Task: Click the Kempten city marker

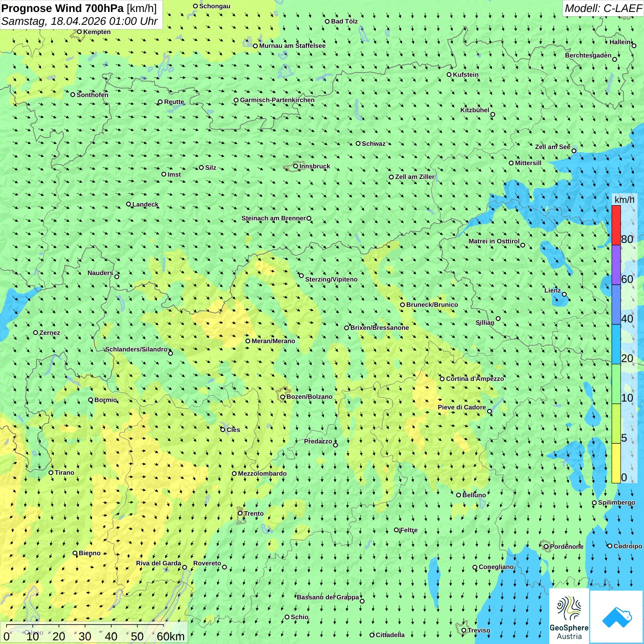Action: pos(80,32)
